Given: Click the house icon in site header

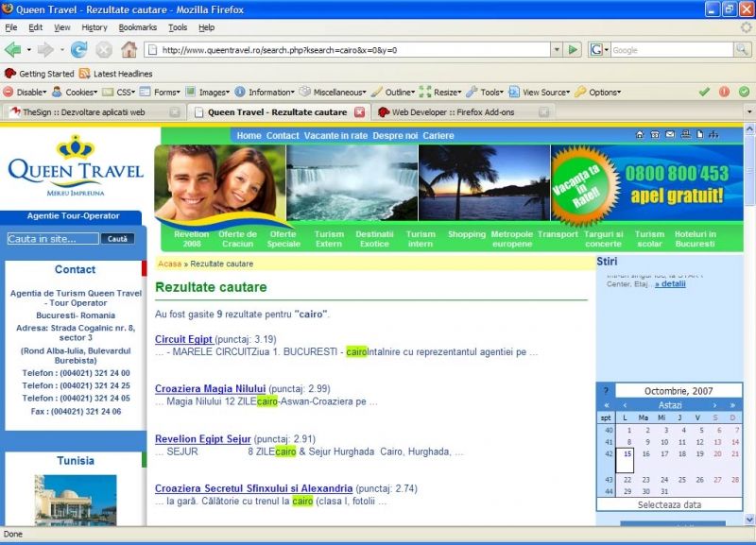Looking at the screenshot, I should click(x=640, y=135).
